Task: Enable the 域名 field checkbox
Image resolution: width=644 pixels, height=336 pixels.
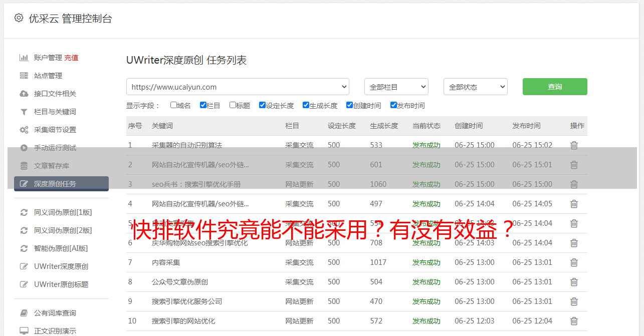Action: 173,105
